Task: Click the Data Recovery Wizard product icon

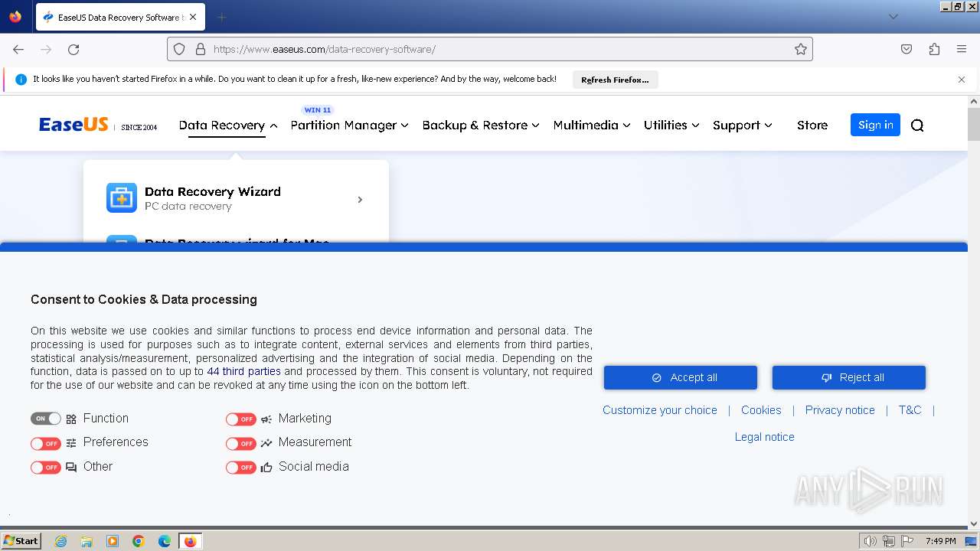Action: 122,198
